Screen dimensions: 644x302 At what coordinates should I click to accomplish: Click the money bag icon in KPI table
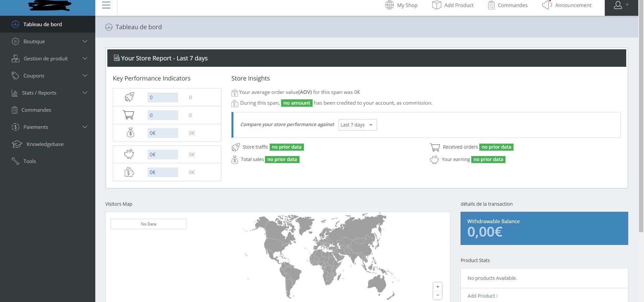pos(130,133)
